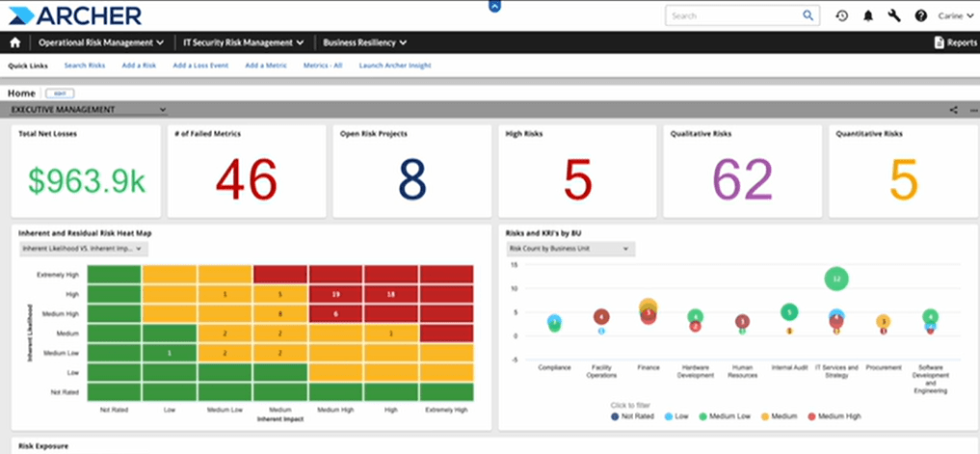Open Operational Risk Management menu
Viewport: 980px width, 454px height.
[101, 42]
